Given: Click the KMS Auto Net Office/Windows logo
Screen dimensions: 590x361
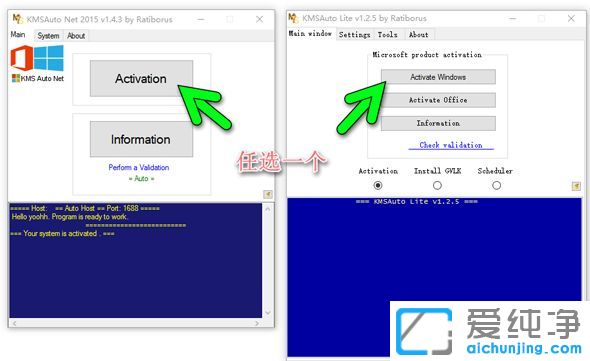Looking at the screenshot, I should tap(37, 63).
